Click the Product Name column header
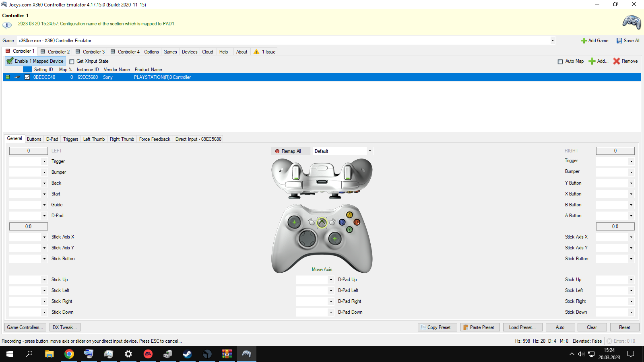 coord(148,70)
